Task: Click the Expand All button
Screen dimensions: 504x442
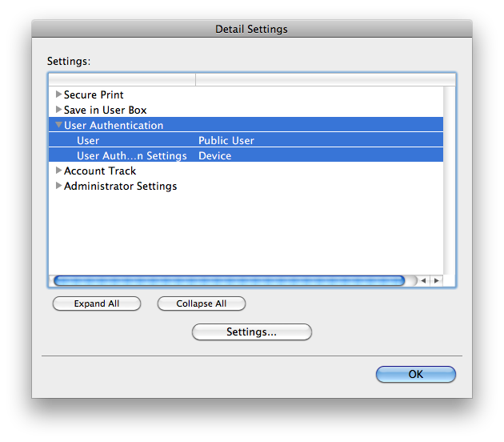Action: pyautogui.click(x=97, y=303)
